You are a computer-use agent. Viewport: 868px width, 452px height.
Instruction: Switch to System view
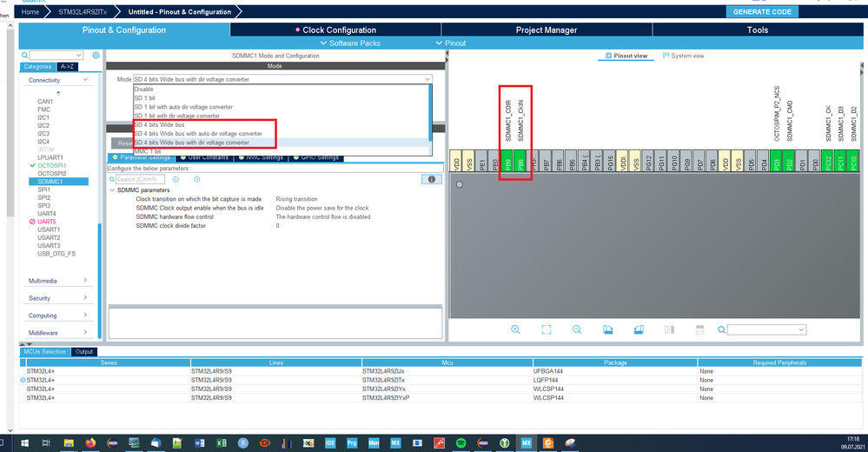tap(684, 56)
